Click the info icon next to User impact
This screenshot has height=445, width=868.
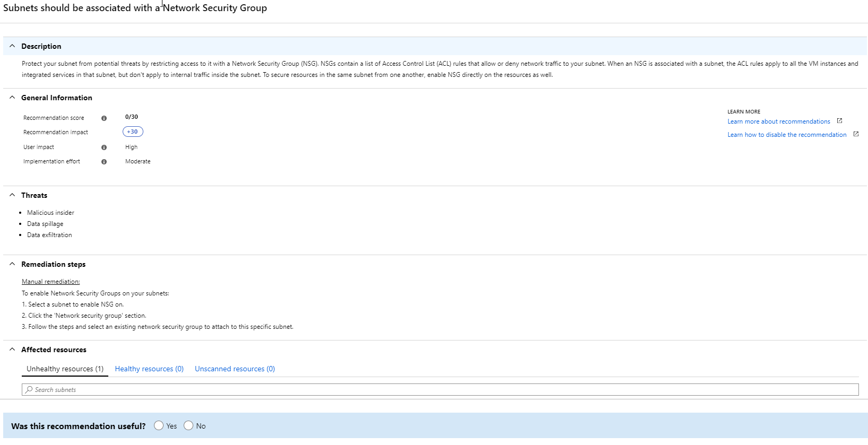click(x=104, y=147)
